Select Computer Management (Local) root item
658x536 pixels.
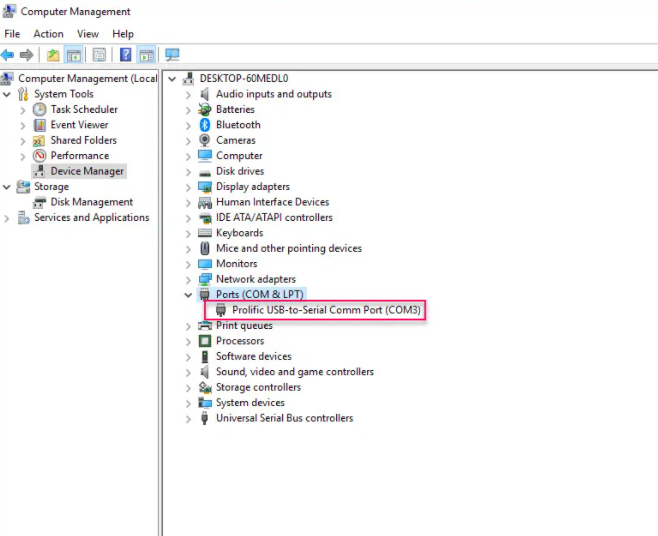click(x=88, y=78)
